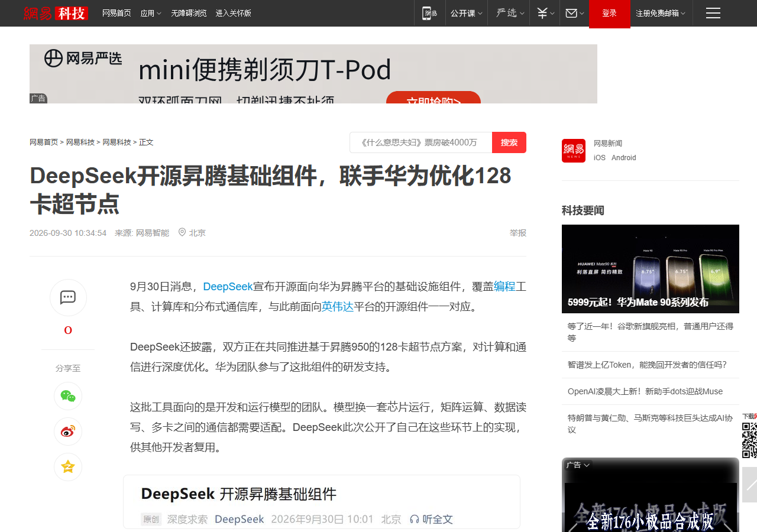Share the article to QQ Zone star icon
This screenshot has width=757, height=532.
(x=68, y=467)
